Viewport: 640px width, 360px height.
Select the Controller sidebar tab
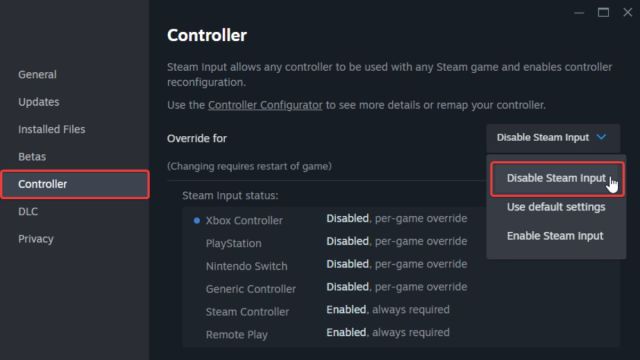[x=75, y=184]
